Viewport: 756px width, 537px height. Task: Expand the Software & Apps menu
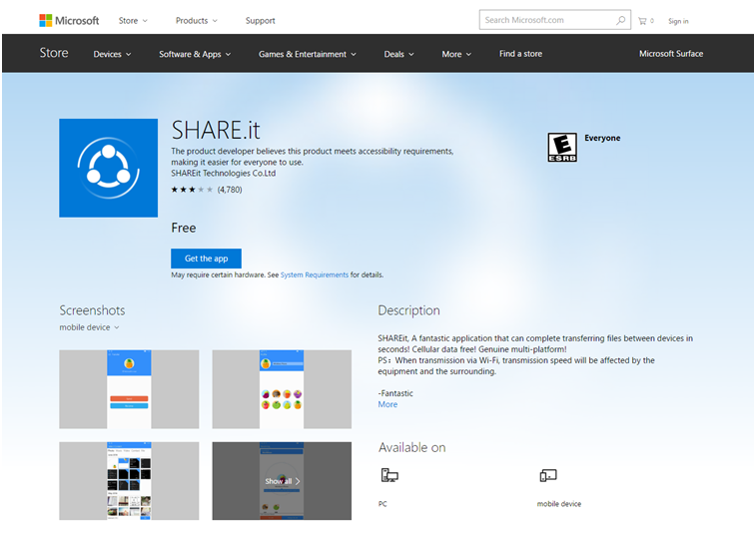click(195, 54)
